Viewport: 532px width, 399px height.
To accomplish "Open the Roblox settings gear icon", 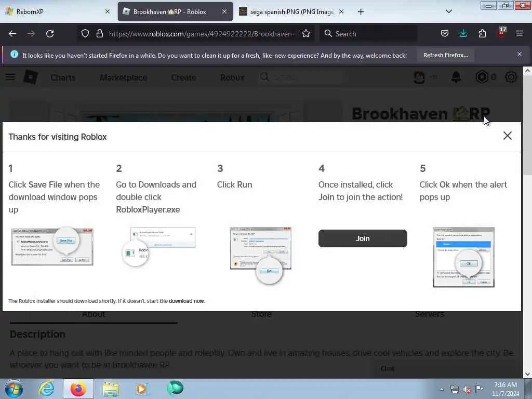I will pyautogui.click(x=511, y=77).
